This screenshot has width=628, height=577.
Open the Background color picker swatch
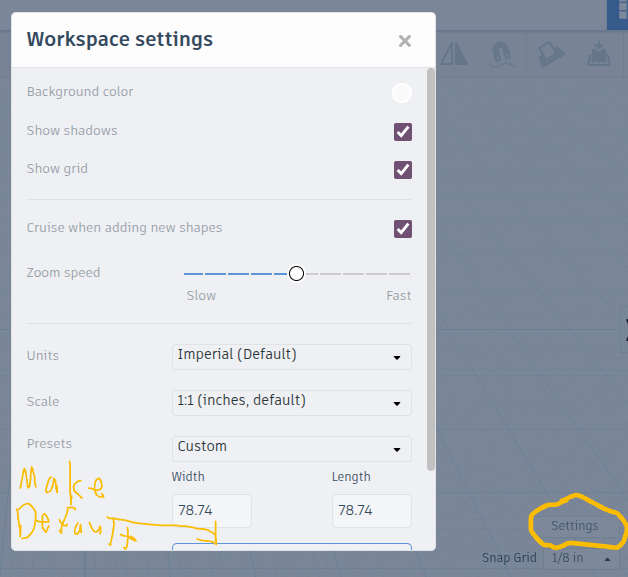(x=402, y=93)
